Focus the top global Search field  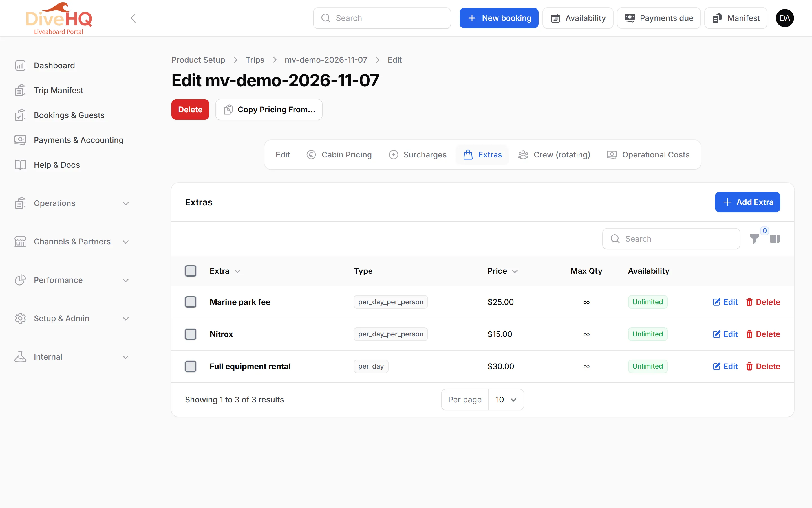coord(382,18)
